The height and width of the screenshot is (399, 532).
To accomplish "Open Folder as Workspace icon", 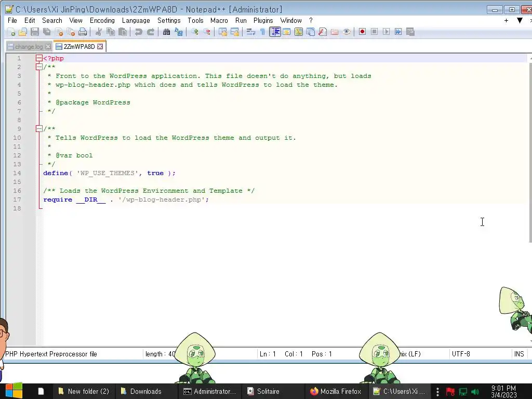I will (335, 32).
